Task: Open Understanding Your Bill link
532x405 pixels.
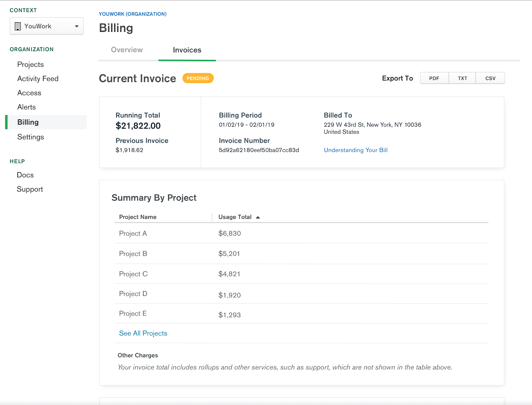Action: tap(355, 150)
